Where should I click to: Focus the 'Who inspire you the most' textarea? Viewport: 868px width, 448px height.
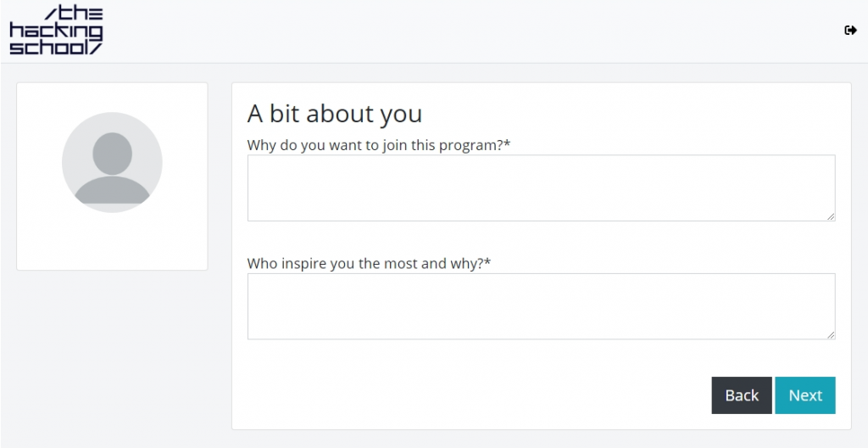541,306
